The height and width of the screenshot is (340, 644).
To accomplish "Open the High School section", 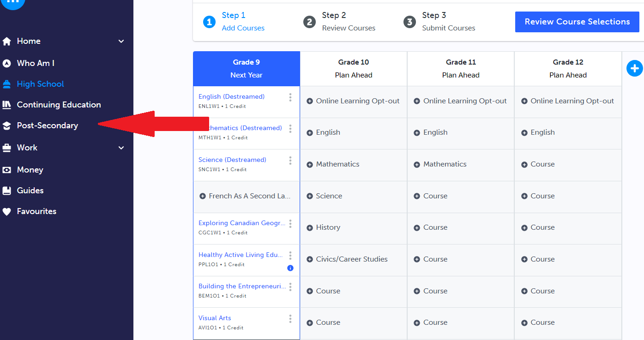I will (41, 84).
